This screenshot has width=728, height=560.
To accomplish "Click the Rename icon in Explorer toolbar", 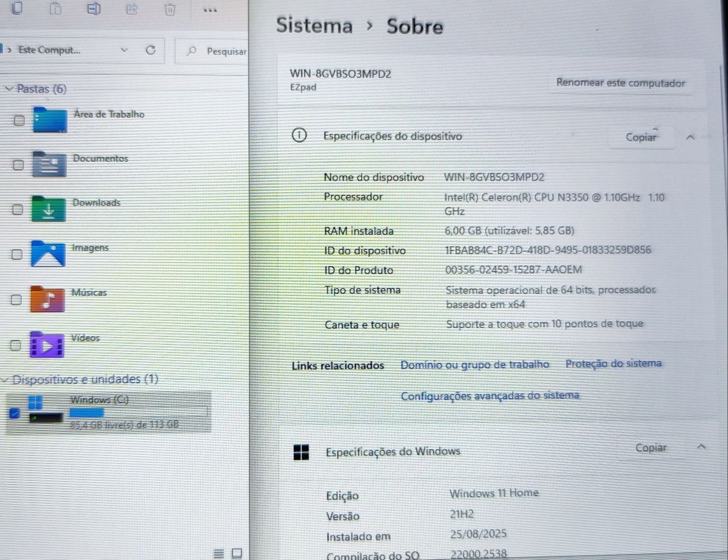I will tap(94, 9).
